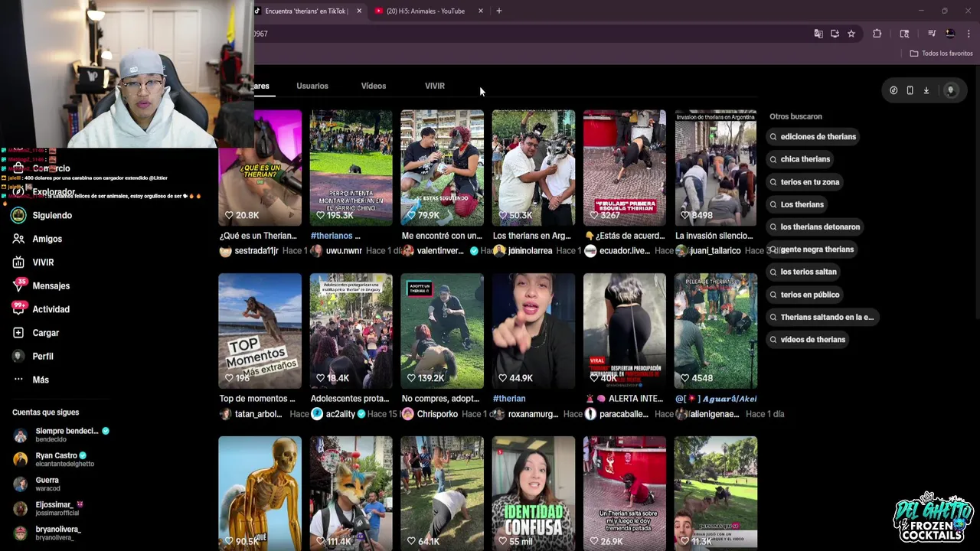Bookmark this page with the star icon

point(851,34)
